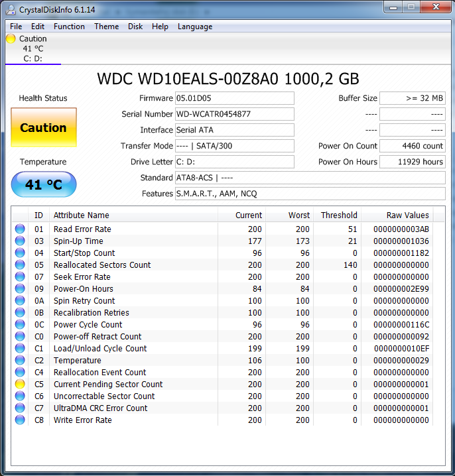Open the Help menu
Viewport: 455px width, 476px height.
[x=160, y=27]
